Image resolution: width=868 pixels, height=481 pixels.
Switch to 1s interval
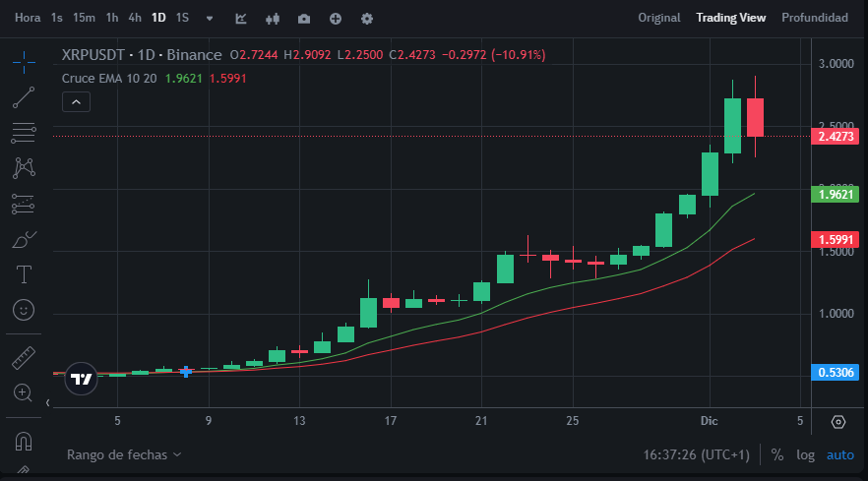57,18
